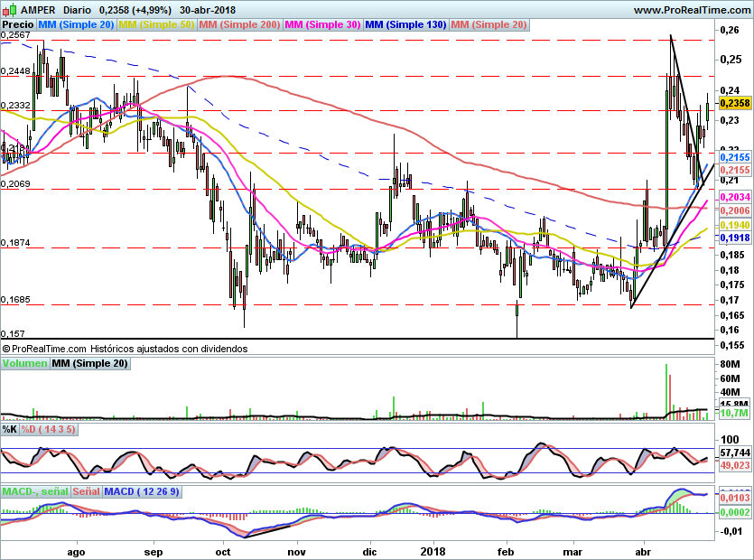
Task: Select the MACD (12 26 9) label
Action: coord(143,492)
